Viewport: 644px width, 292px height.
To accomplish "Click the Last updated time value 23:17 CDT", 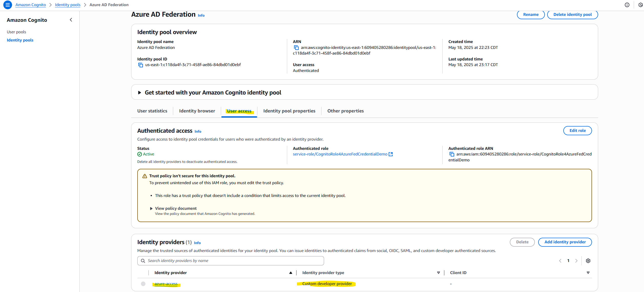I will tap(473, 65).
